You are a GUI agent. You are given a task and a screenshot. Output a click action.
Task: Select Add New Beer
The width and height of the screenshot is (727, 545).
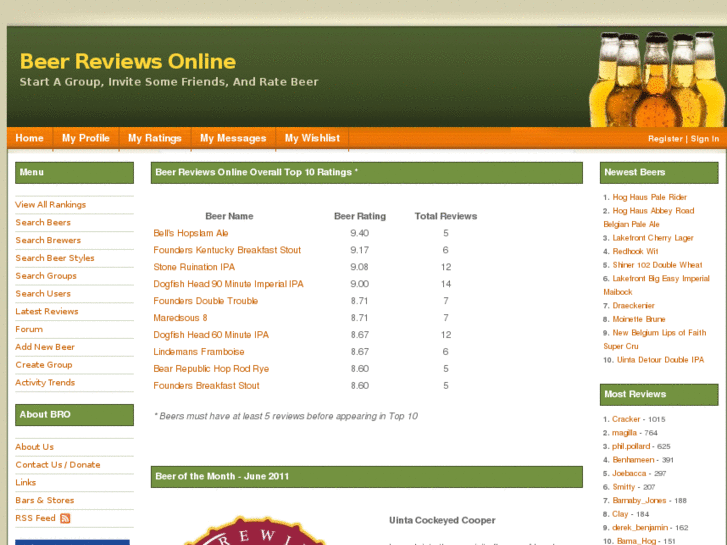(x=45, y=347)
